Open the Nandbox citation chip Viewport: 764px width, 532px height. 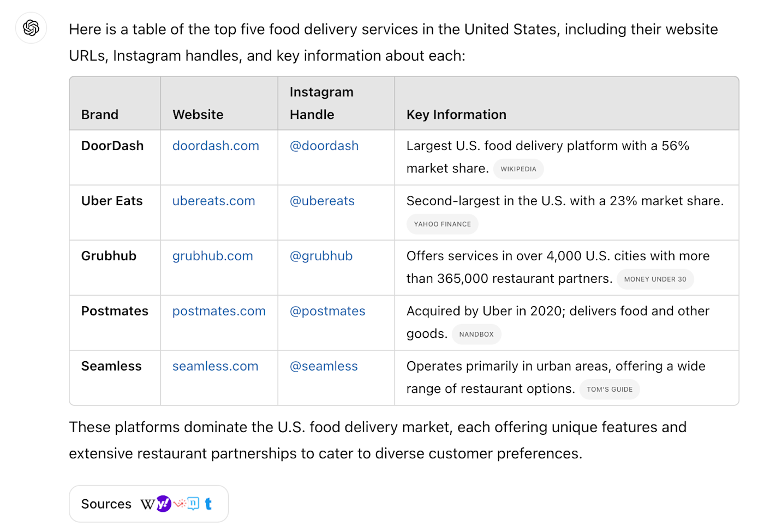coord(476,334)
